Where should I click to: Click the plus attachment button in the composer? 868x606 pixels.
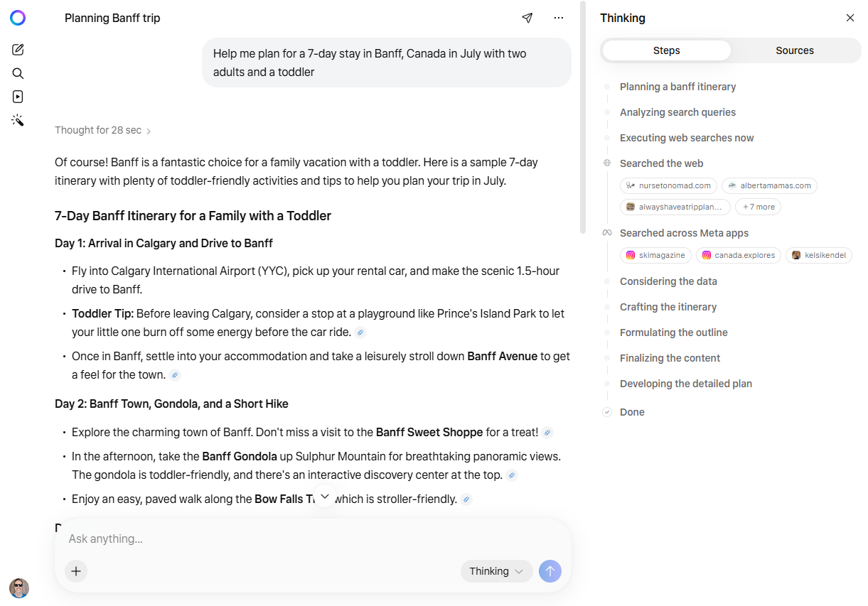coord(76,570)
